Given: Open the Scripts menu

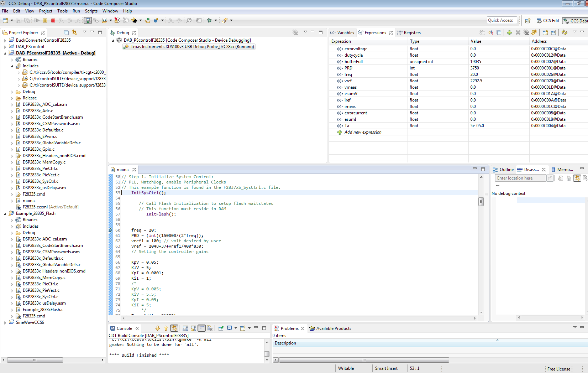Looking at the screenshot, I should (x=91, y=11).
